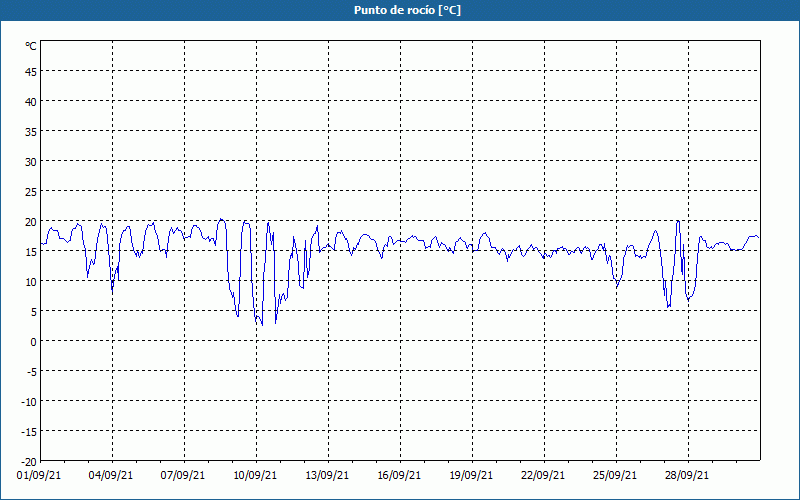Click the y-axis value 30

tap(31, 162)
